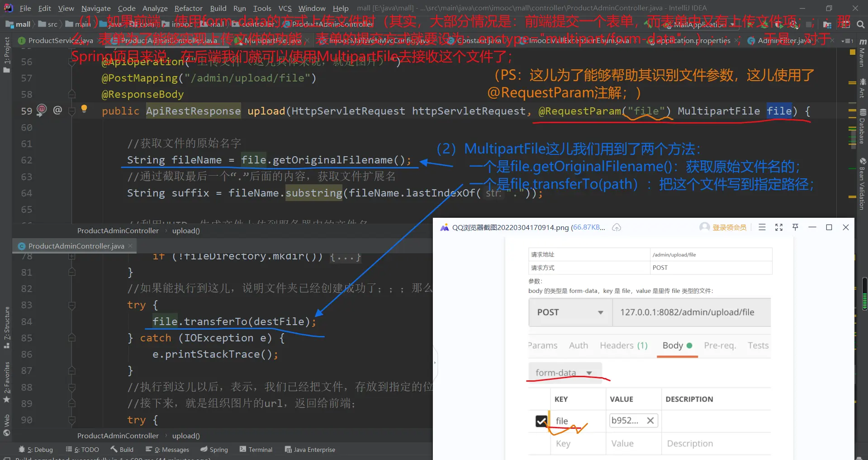Click upload() in the upper editor breadcrumb
Viewport: 868px width, 460px height.
point(186,231)
